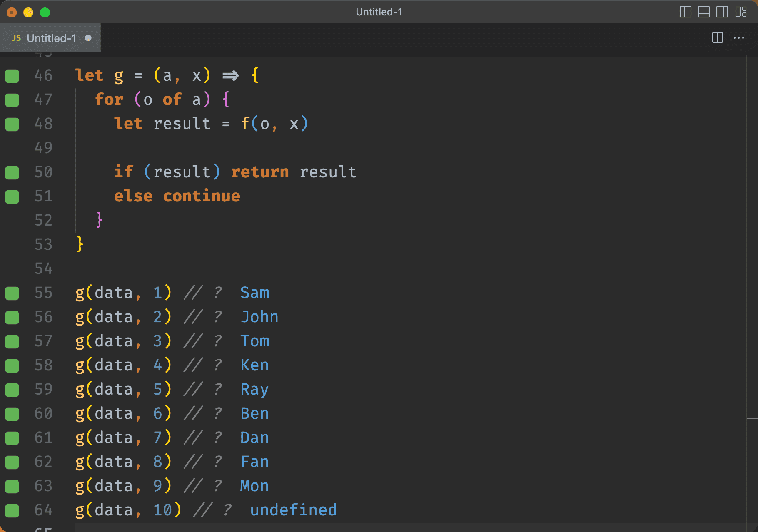Click the unsaved dot on Untitled-1 tab

(88, 38)
